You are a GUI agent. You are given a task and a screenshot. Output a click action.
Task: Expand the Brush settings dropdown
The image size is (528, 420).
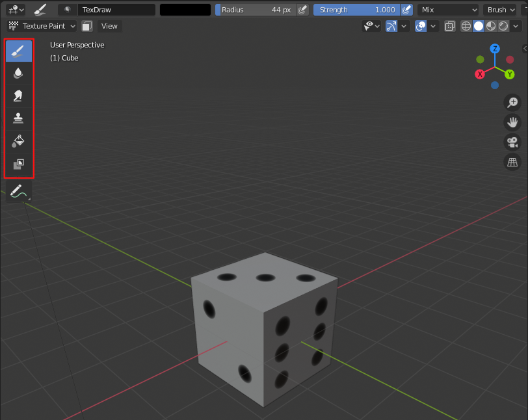pos(499,10)
